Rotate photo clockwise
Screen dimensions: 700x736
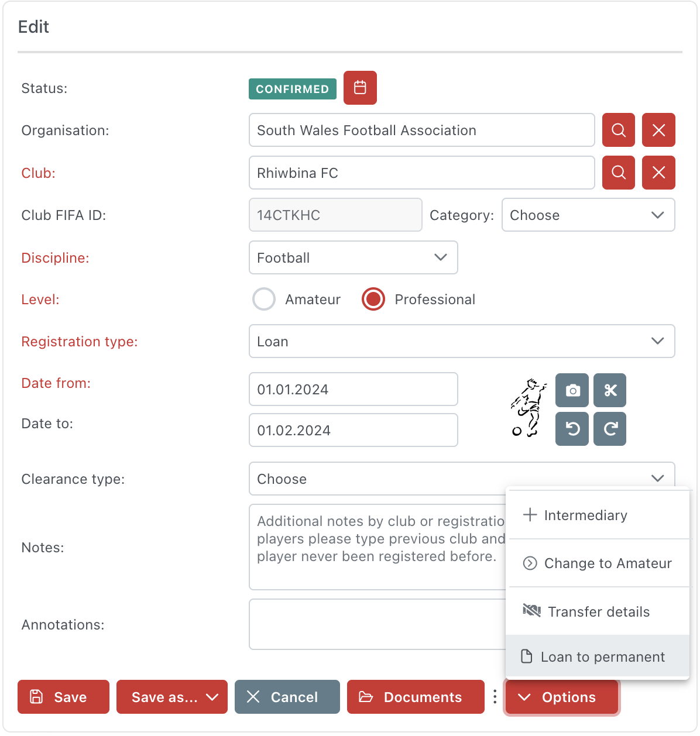point(610,429)
